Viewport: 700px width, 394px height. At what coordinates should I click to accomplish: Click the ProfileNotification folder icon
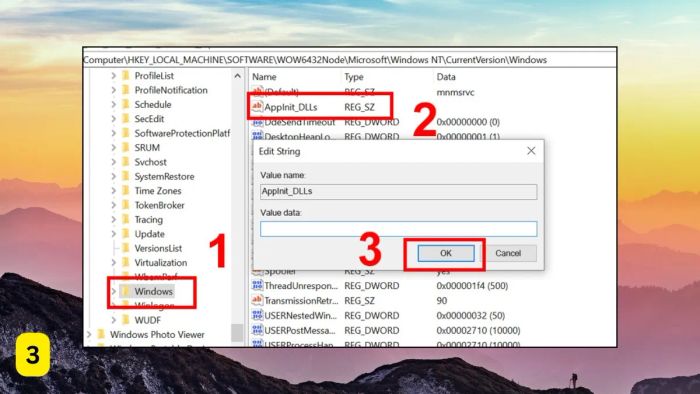(x=126, y=90)
